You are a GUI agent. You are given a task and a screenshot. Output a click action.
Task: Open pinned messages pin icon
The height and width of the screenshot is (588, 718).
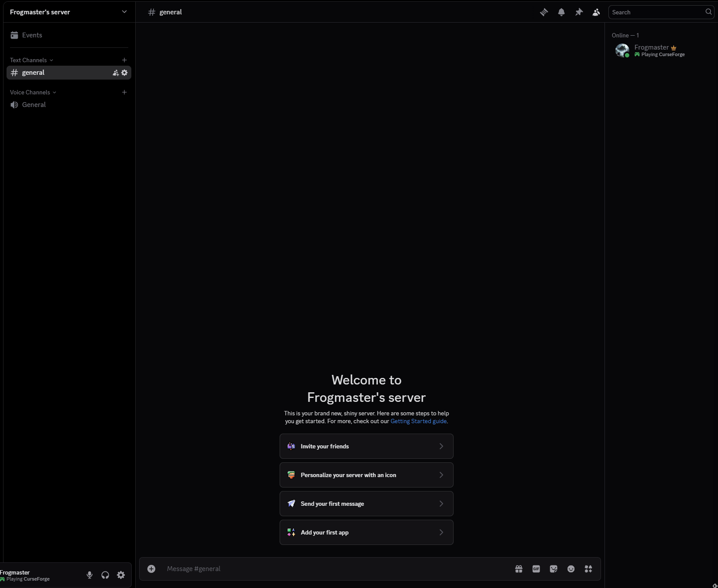pos(579,12)
